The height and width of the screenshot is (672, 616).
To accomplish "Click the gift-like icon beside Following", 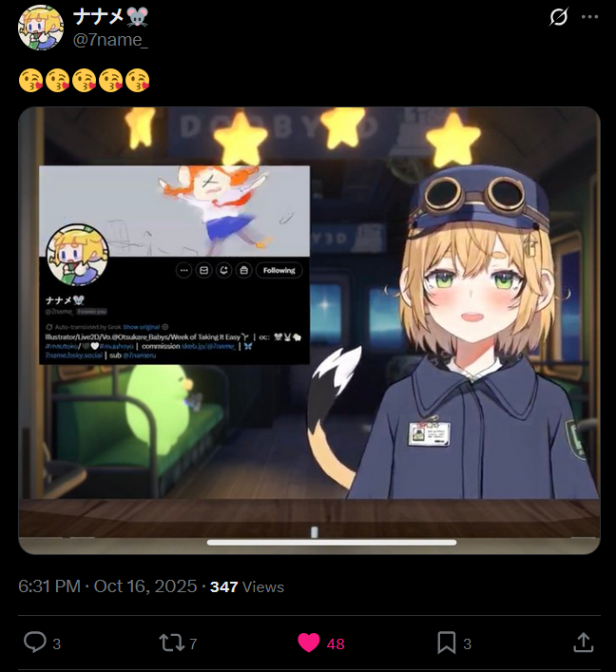I will coord(244,271).
